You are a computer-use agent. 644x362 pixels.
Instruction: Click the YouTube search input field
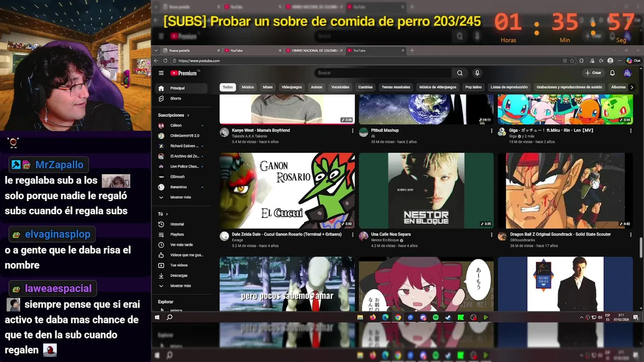pos(383,73)
